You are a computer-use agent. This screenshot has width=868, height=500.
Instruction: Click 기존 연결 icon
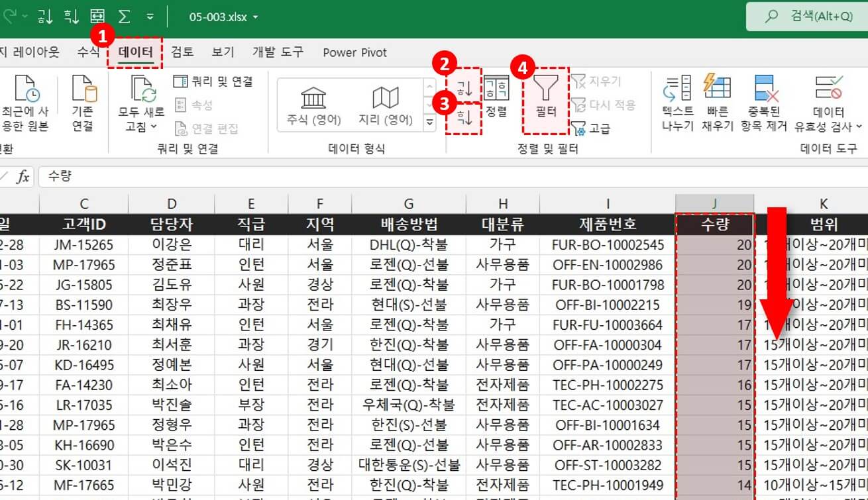click(83, 87)
